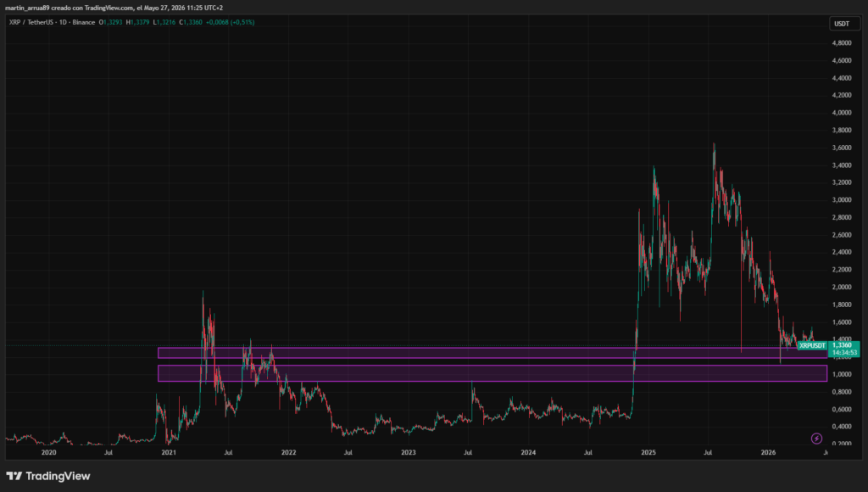
Task: Click the 4,8000 price axis label
Action: 842,43
